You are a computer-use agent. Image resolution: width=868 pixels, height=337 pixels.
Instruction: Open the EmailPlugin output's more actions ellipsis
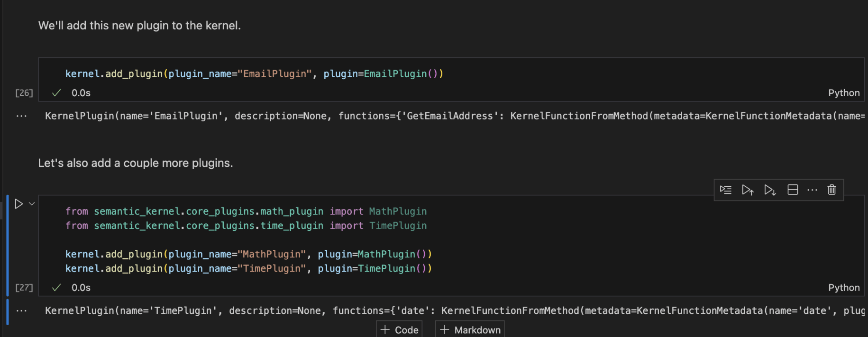pyautogui.click(x=21, y=116)
